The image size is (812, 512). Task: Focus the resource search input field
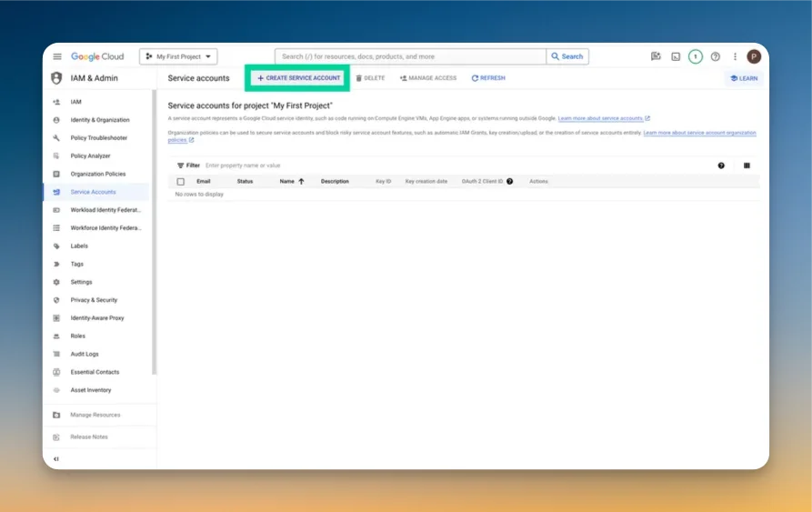(410, 56)
